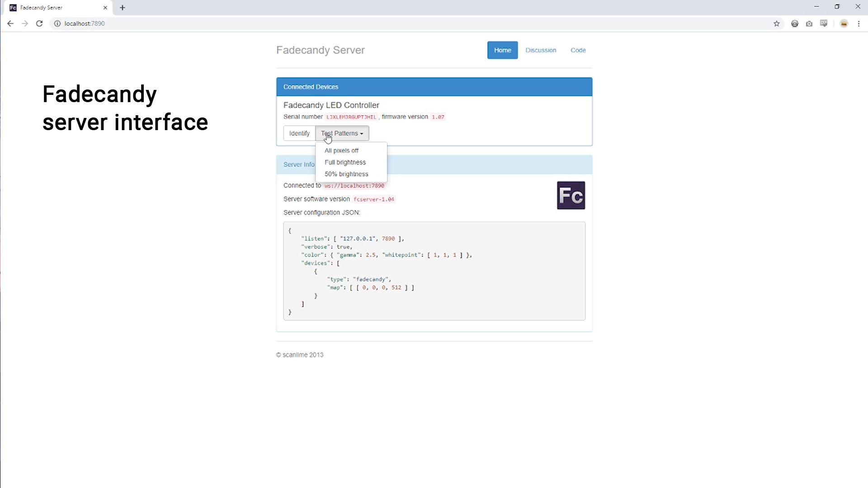Click the Identify button
The image size is (868, 488).
(x=299, y=133)
